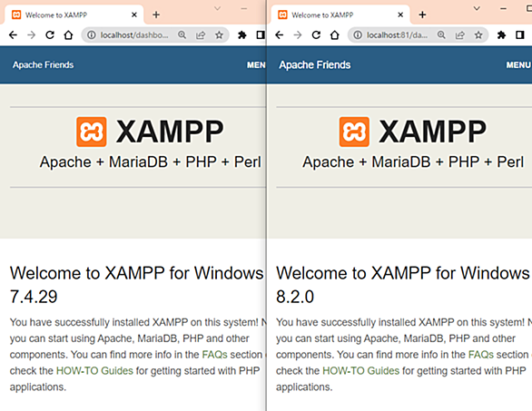Select the 8.2.0 version text
Image resolution: width=532 pixels, height=411 pixels.
pyautogui.click(x=295, y=297)
